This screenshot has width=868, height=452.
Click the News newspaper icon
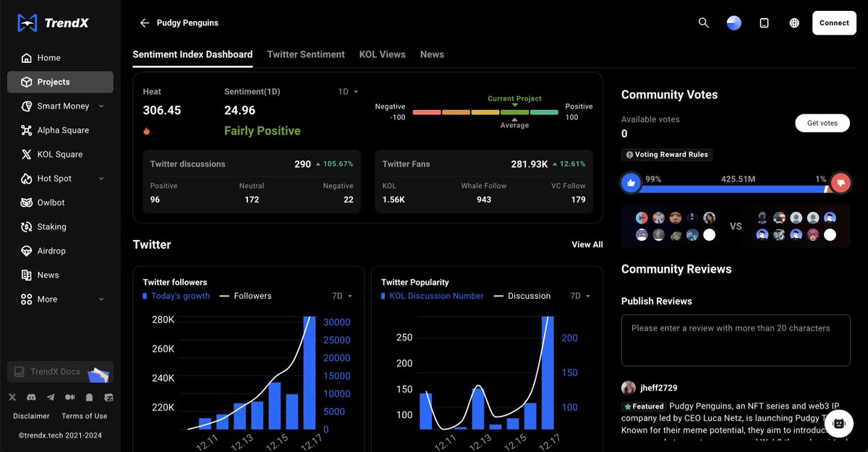(x=27, y=275)
